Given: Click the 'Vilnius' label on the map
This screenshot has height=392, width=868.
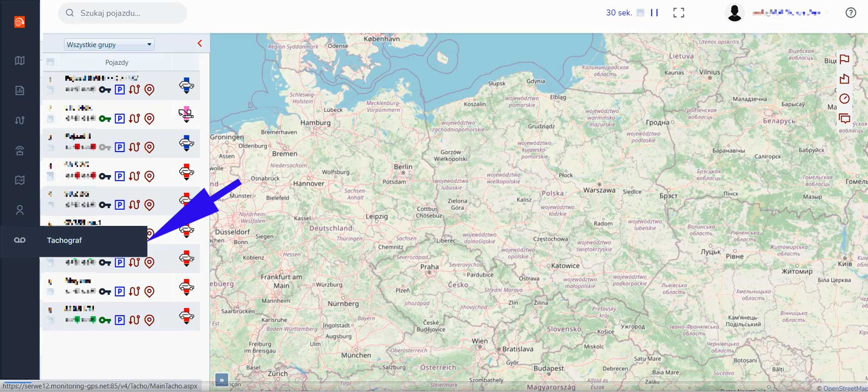Looking at the screenshot, I should [710, 72].
